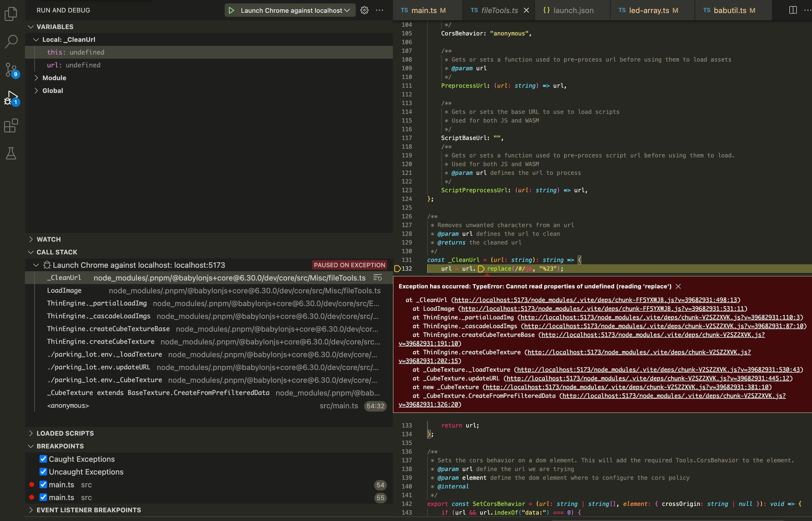This screenshot has width=812, height=521.
Task: Switch to the main.ts editor tab
Action: tap(423, 11)
